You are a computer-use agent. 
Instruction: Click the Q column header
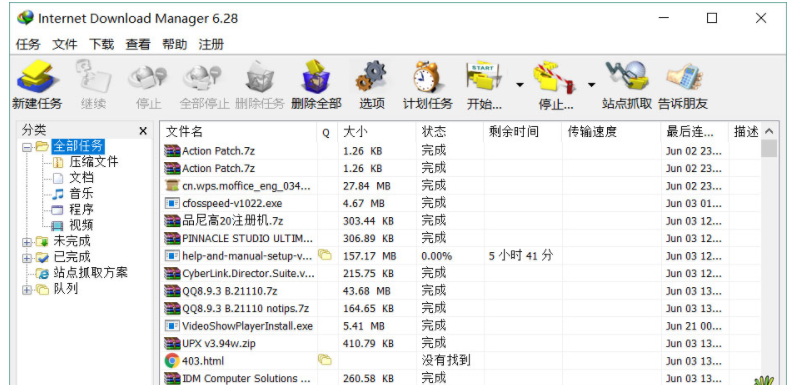[x=327, y=132]
